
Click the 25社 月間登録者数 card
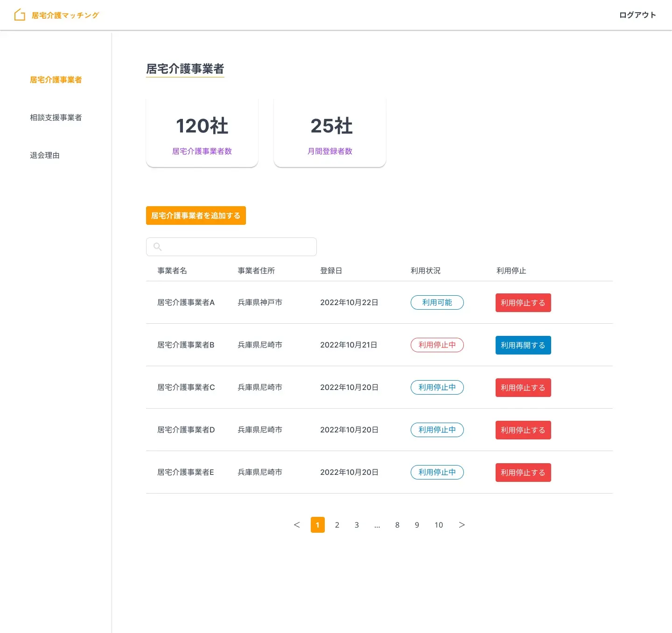point(330,132)
